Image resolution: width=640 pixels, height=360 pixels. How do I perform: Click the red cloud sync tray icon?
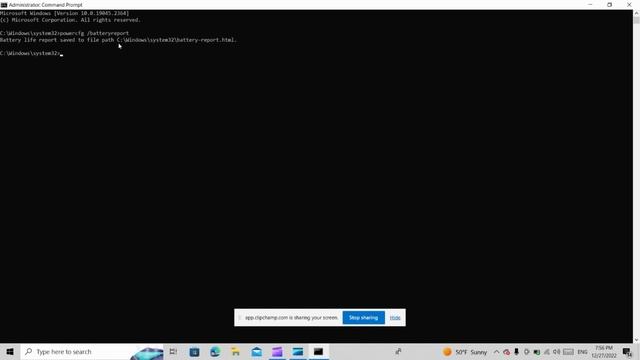pos(507,352)
